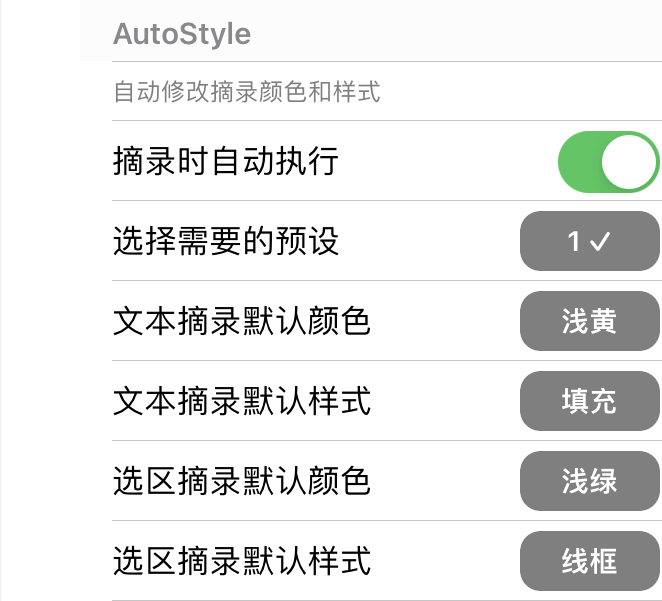
Task: Click the green track of the auto-execute switch
Action: [x=579, y=162]
